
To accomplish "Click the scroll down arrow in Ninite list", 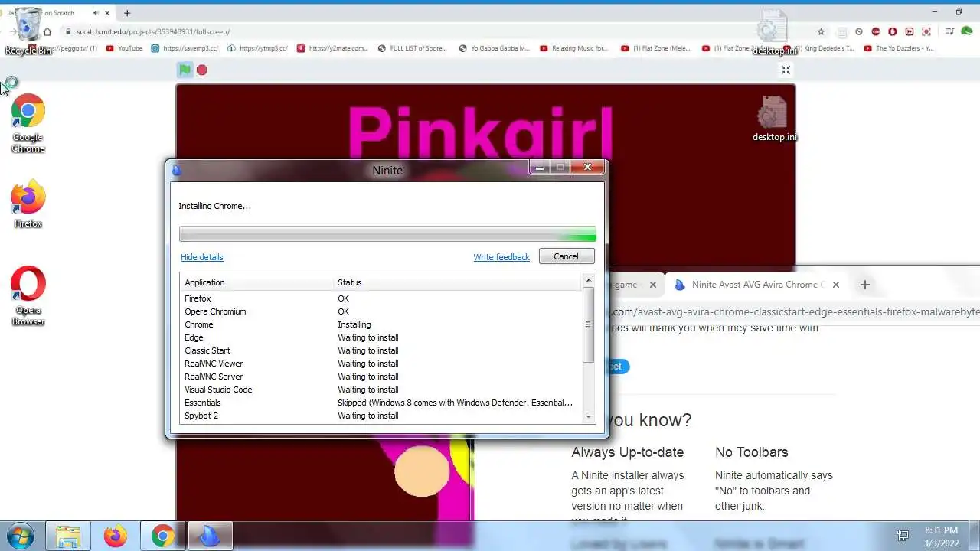I will 588,416.
